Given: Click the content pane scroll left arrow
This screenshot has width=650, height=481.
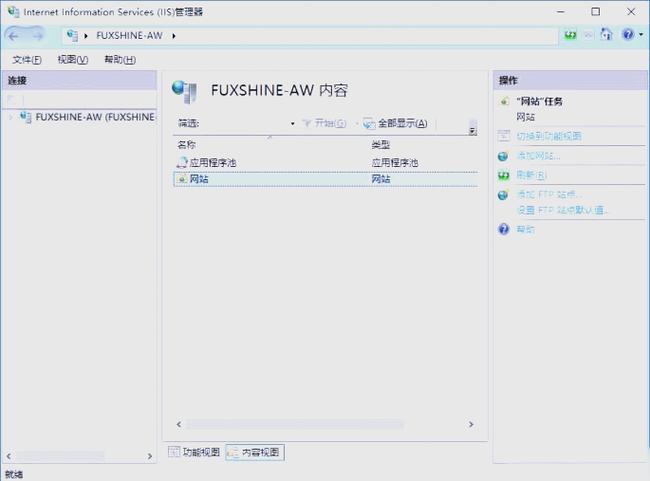Looking at the screenshot, I should 179,424.
